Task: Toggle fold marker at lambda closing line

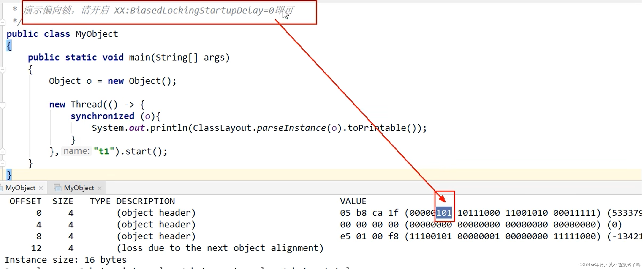Action: pos(3,152)
